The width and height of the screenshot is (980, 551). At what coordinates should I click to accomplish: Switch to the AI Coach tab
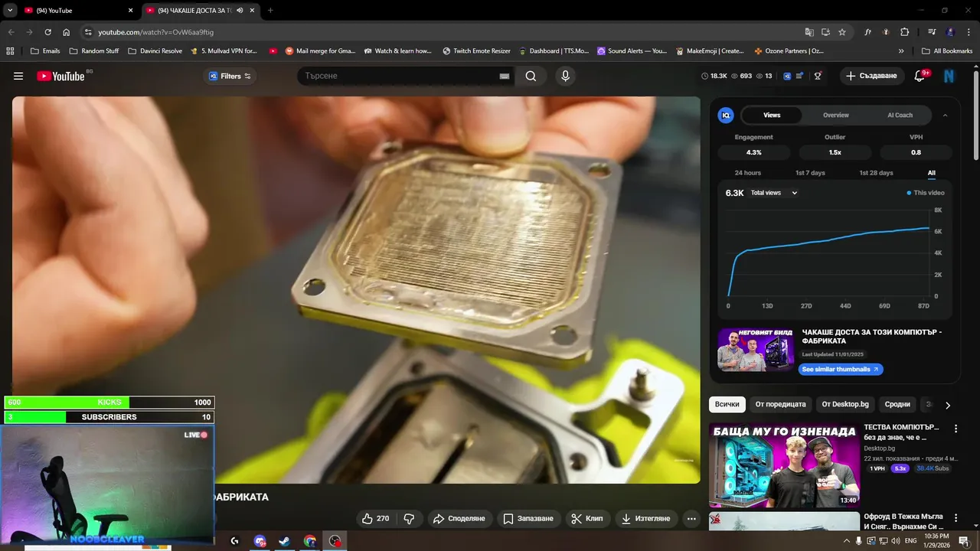point(900,115)
